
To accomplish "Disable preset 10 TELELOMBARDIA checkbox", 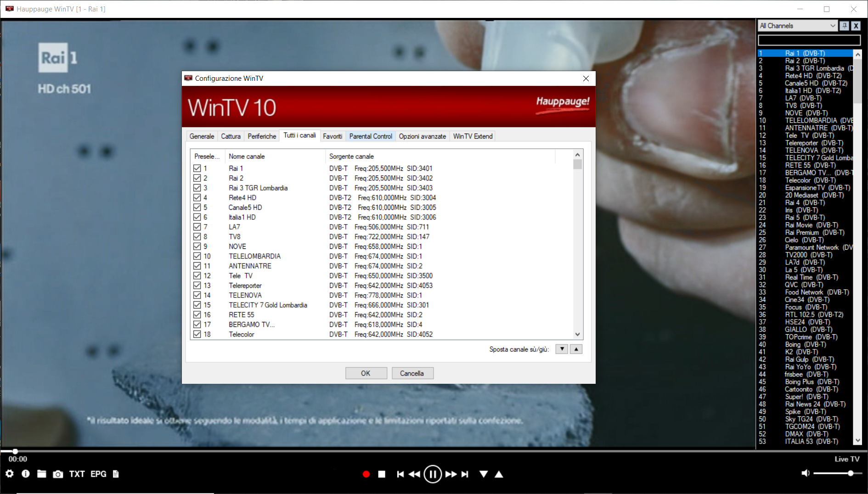I will (x=197, y=256).
